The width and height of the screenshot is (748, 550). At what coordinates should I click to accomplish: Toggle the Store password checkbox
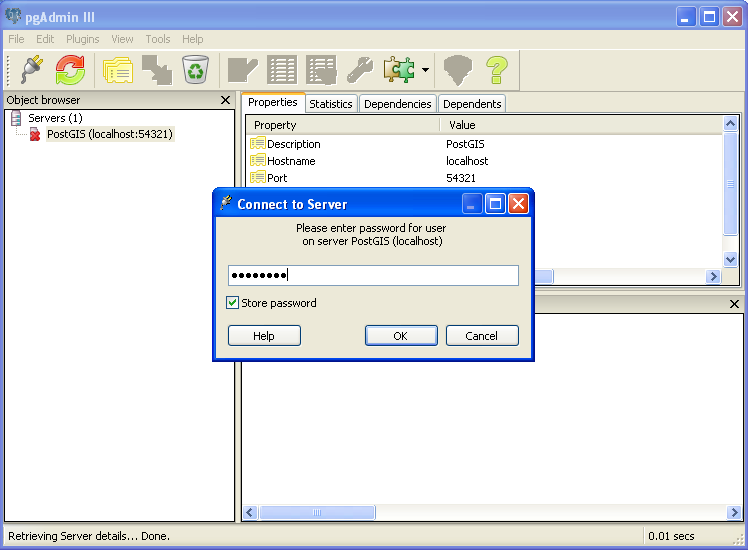(232, 303)
